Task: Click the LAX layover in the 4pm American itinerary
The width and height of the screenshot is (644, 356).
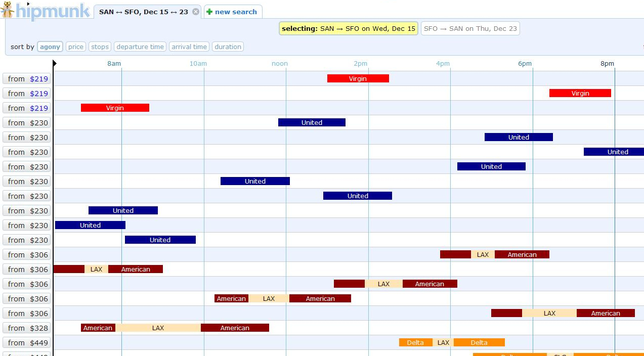Action: click(483, 254)
